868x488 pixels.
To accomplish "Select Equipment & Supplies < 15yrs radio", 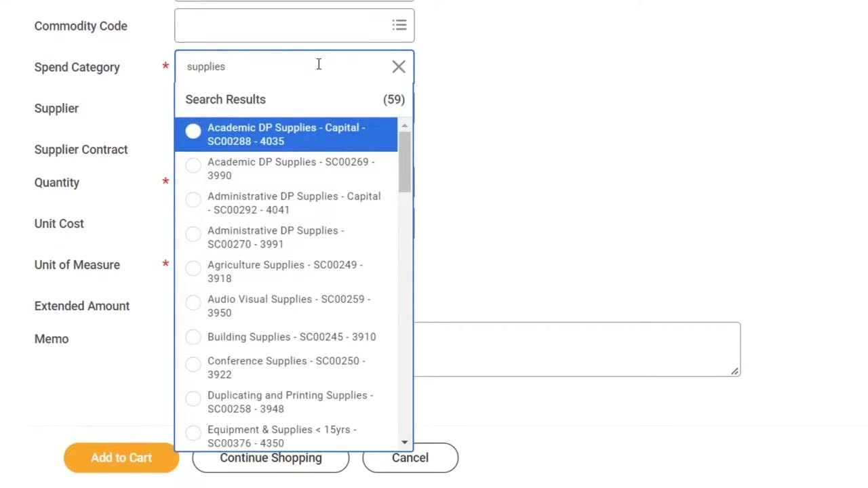I will [x=193, y=433].
